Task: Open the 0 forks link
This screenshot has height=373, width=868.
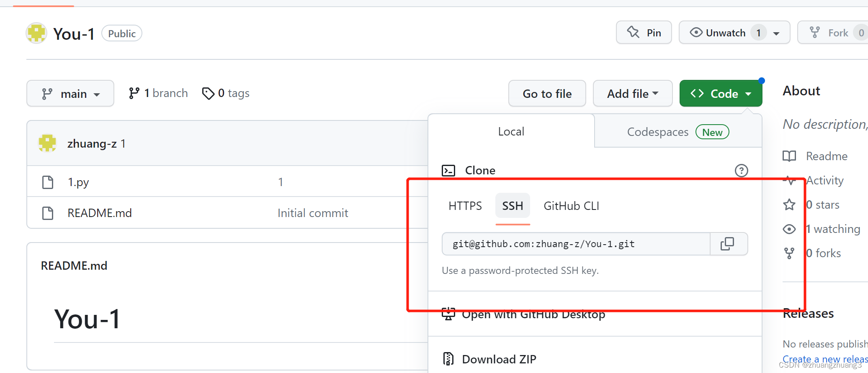Action: tap(824, 253)
